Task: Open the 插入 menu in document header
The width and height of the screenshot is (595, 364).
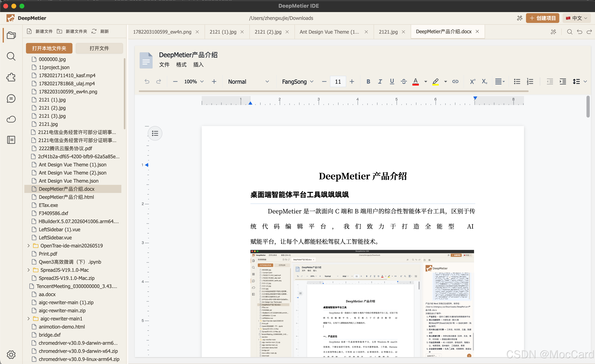Action: (198, 65)
